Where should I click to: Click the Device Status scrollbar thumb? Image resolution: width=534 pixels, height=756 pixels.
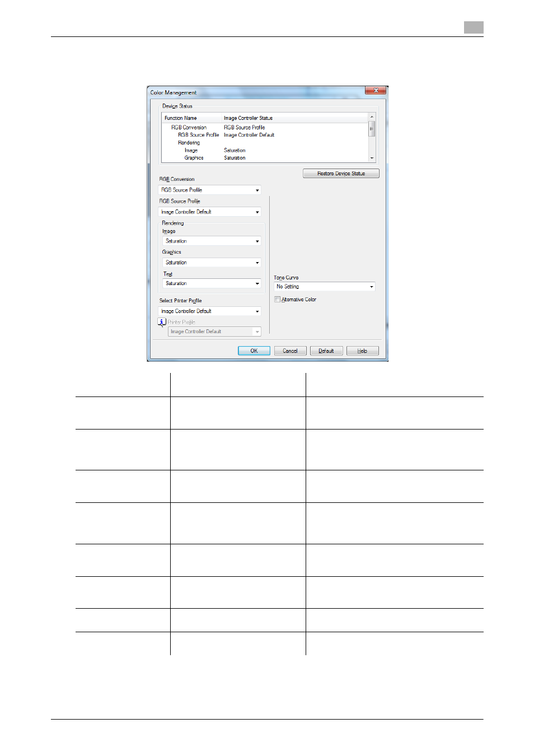click(372, 129)
